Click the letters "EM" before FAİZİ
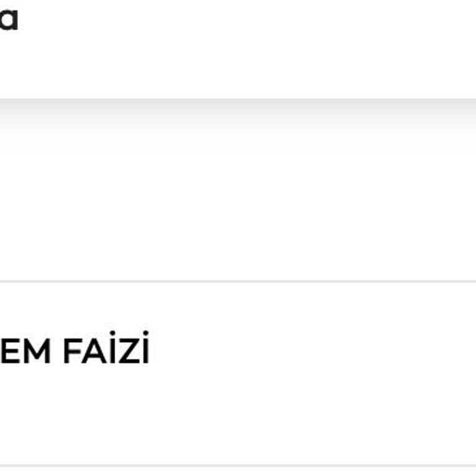 pos(26,352)
